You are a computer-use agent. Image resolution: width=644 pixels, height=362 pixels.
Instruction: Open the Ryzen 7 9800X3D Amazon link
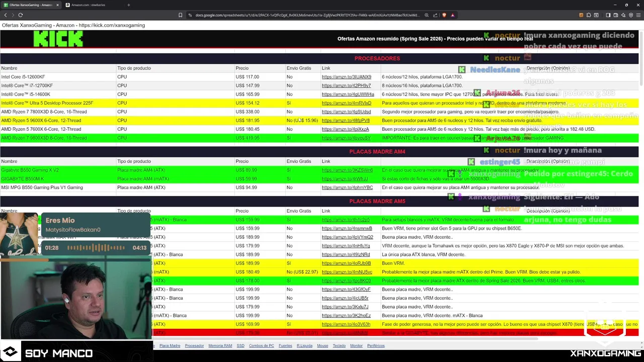pos(346,138)
